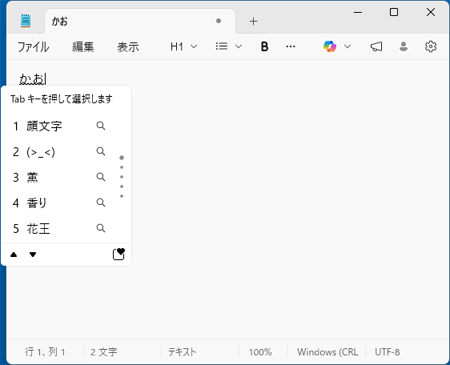The image size is (450, 365).
Task: Click search icon next to 香り
Action: pos(101,202)
